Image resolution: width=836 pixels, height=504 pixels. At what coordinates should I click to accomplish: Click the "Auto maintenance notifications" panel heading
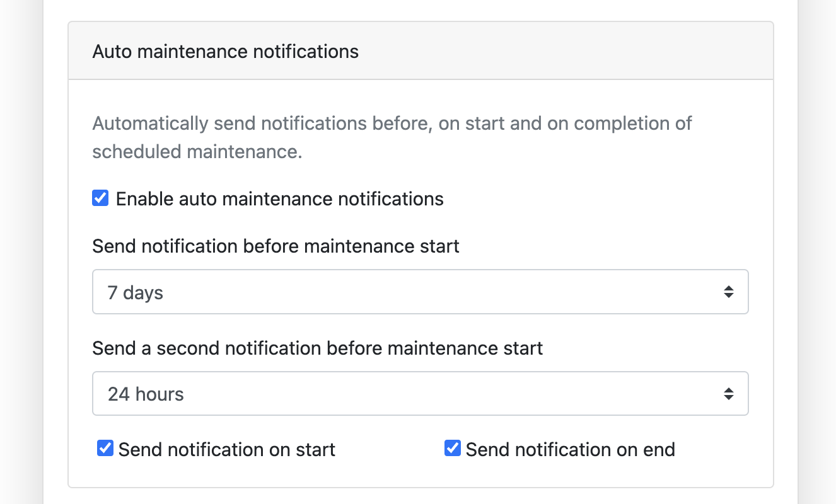coord(225,51)
